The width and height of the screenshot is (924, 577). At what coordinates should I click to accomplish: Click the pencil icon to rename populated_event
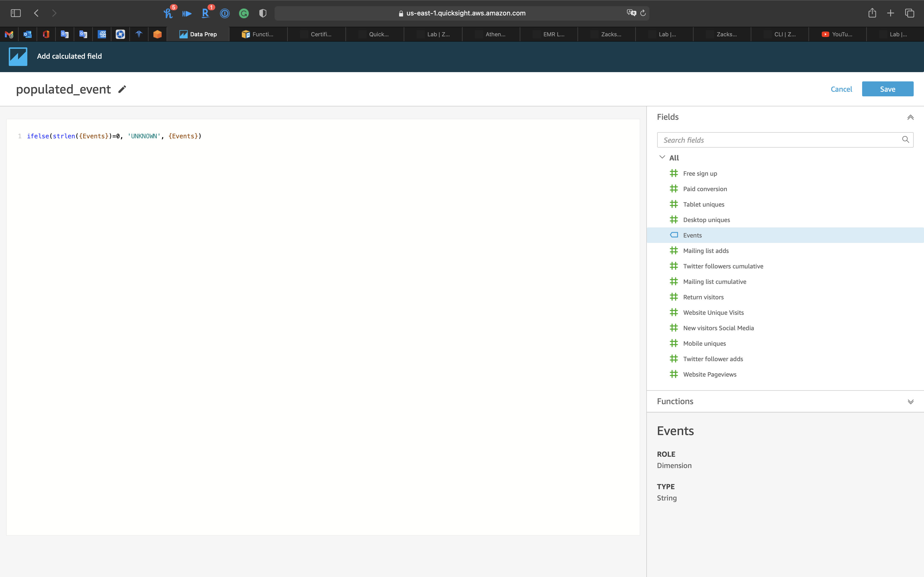[x=122, y=89]
